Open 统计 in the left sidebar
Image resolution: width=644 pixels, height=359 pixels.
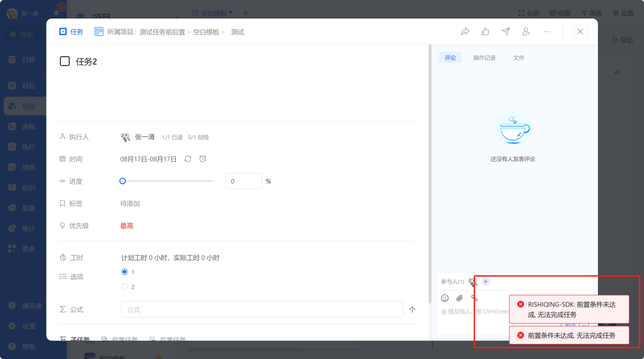23,228
